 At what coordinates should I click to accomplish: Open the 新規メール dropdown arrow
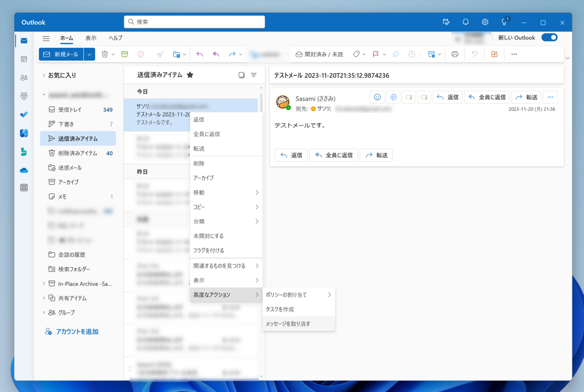tap(89, 54)
